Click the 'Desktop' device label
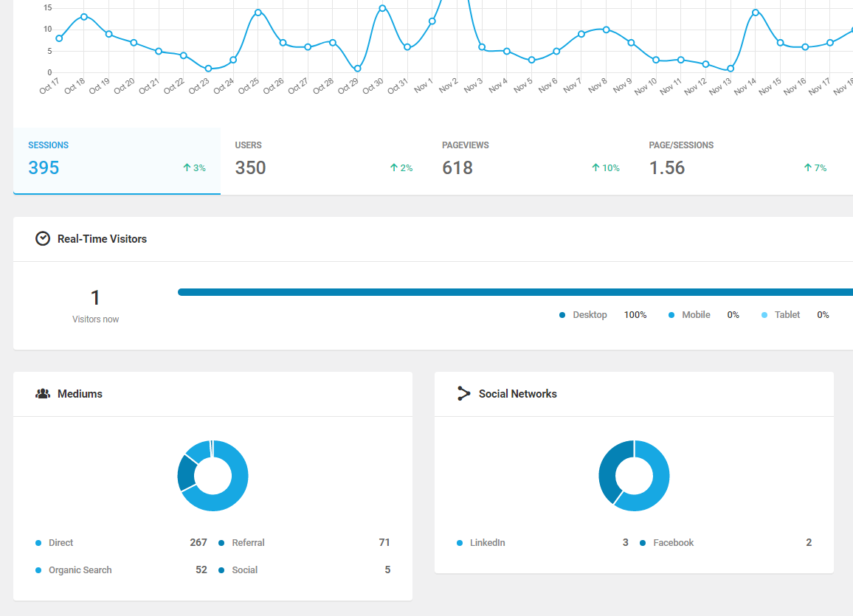The width and height of the screenshot is (853, 616). pos(590,315)
